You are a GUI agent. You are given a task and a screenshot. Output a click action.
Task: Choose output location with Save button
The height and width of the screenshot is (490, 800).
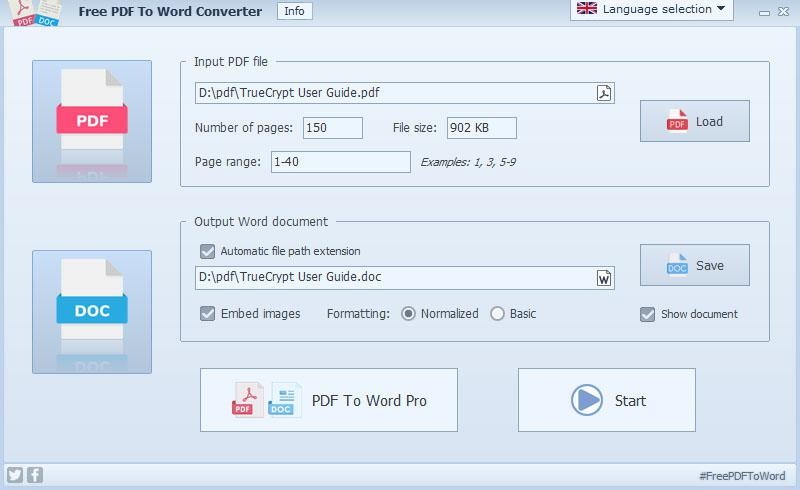click(x=695, y=265)
